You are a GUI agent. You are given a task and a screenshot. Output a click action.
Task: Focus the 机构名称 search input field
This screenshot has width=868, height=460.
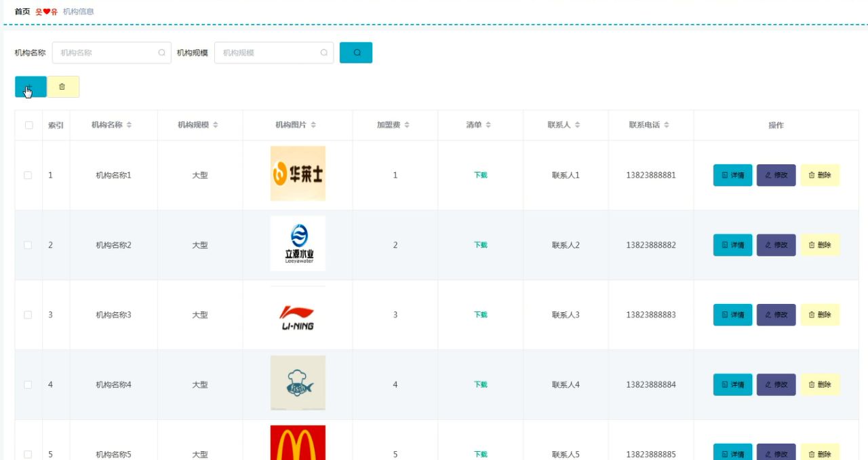[x=112, y=53]
